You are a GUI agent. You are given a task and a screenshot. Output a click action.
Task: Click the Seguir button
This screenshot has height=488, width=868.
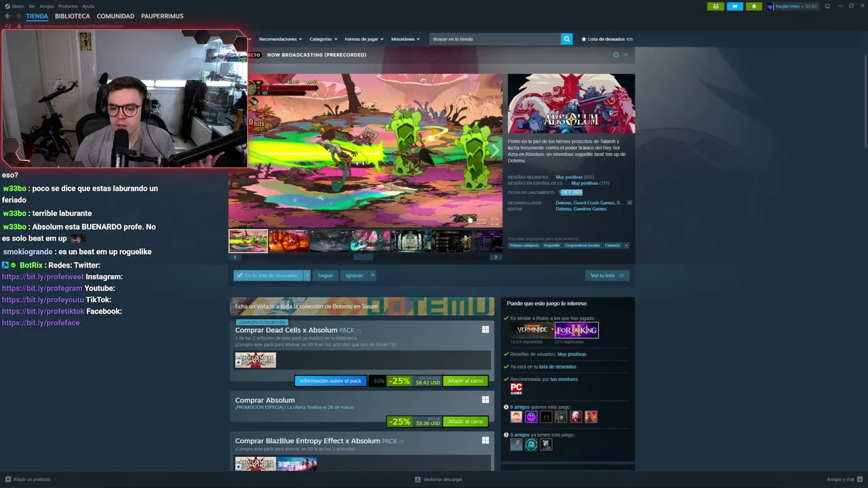[325, 275]
